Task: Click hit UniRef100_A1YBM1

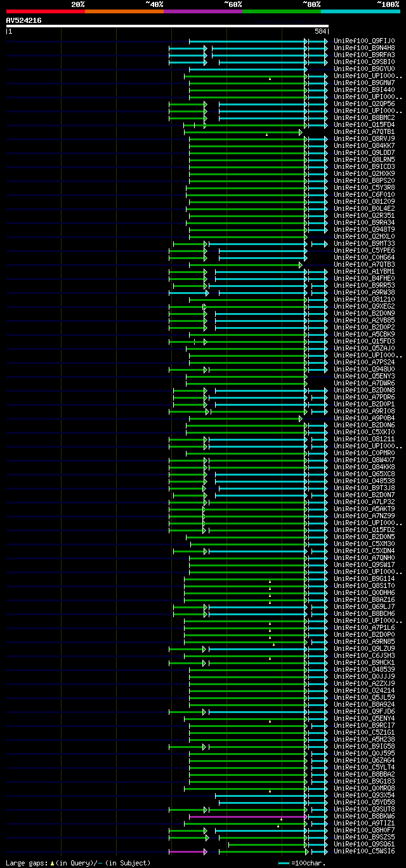Action: click(x=363, y=271)
